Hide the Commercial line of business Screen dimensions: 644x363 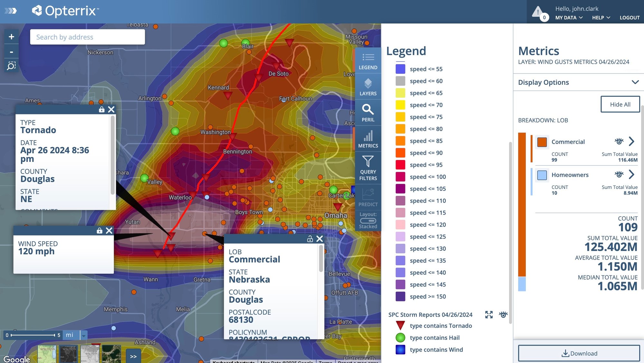(x=619, y=142)
